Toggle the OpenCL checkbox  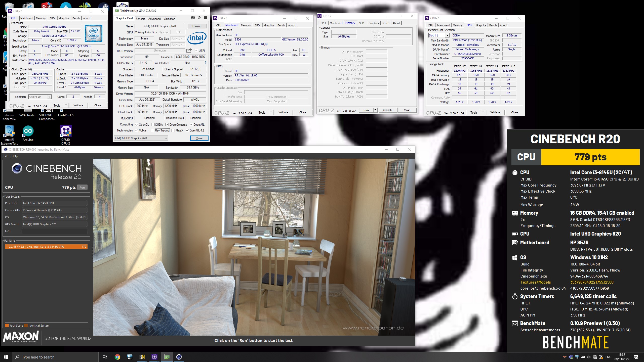pos(137,125)
